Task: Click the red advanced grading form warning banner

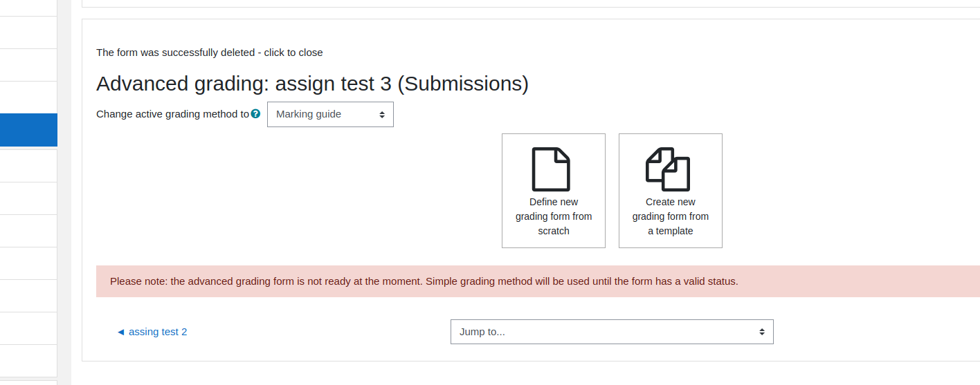Action: coord(538,281)
